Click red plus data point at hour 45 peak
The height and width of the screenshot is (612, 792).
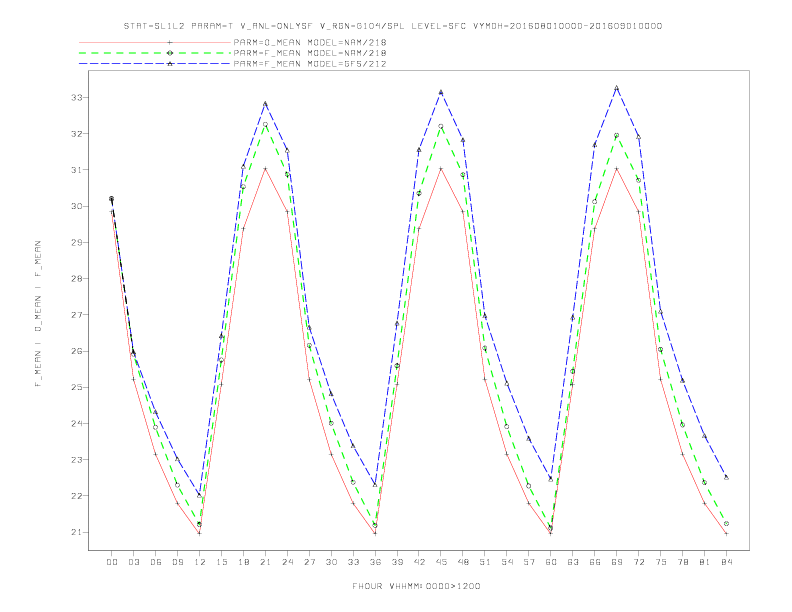(441, 169)
